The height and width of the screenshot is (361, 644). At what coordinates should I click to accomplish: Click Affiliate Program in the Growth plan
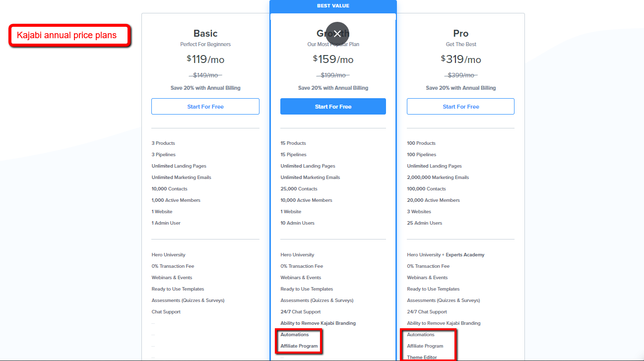(299, 346)
